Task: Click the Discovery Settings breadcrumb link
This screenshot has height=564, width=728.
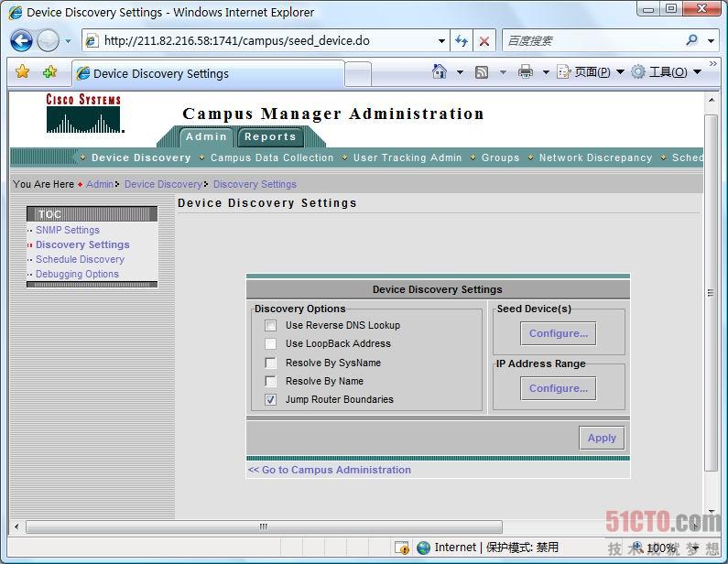Action: tap(255, 184)
